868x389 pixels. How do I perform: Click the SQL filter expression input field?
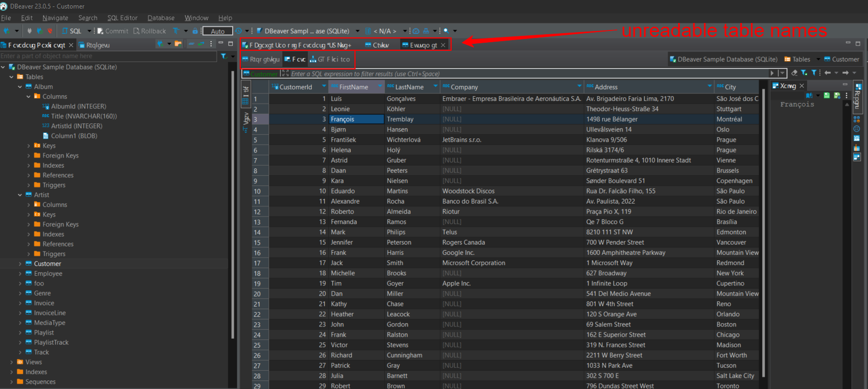pos(528,73)
